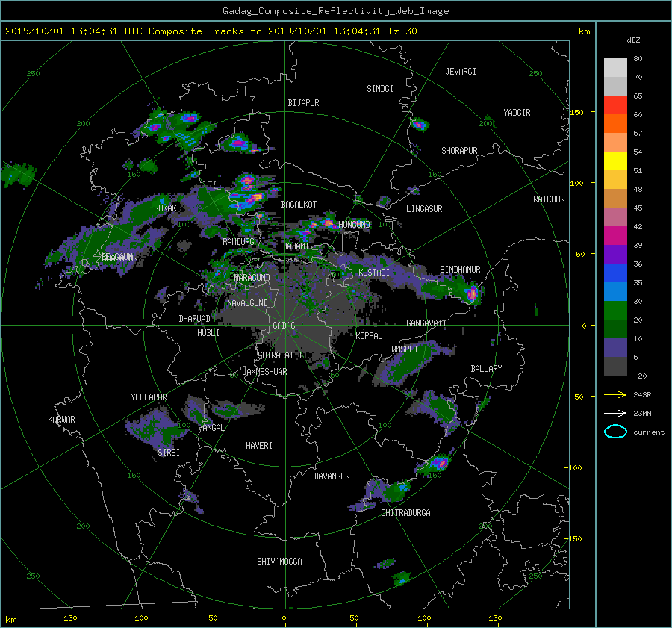Screen dimensions: 672x628
Task: Click the Gadag_Composite_Reflectivity_Web_Image title
Action: 335,11
